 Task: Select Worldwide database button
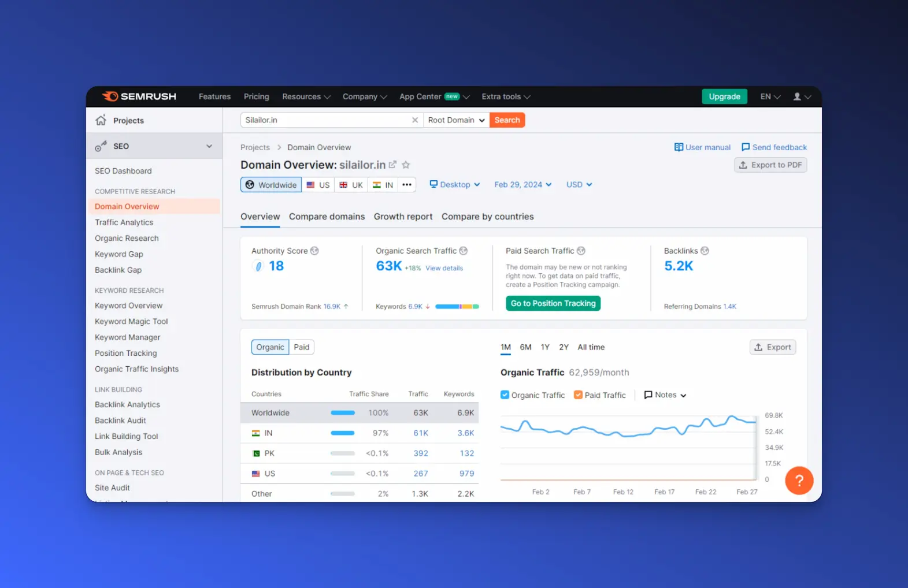point(271,185)
